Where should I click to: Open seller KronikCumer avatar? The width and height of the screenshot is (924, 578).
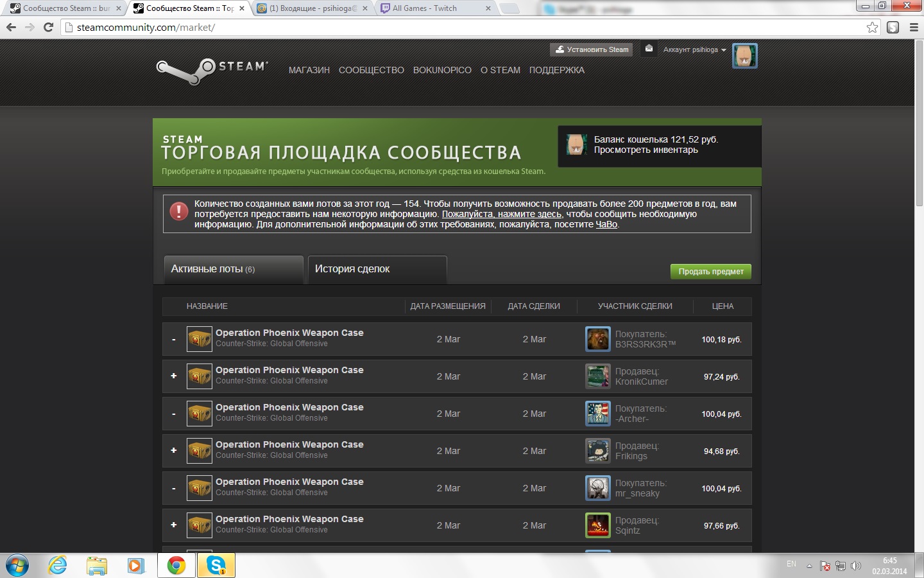(x=598, y=376)
